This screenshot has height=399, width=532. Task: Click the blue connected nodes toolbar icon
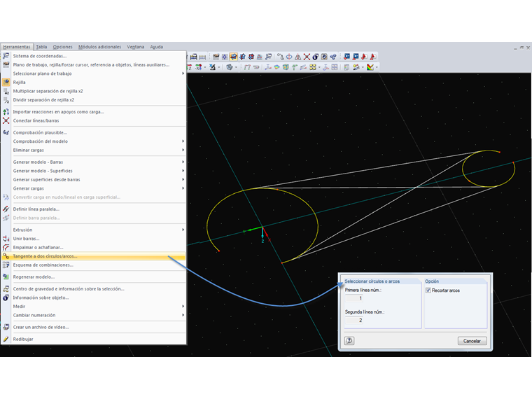(x=333, y=57)
